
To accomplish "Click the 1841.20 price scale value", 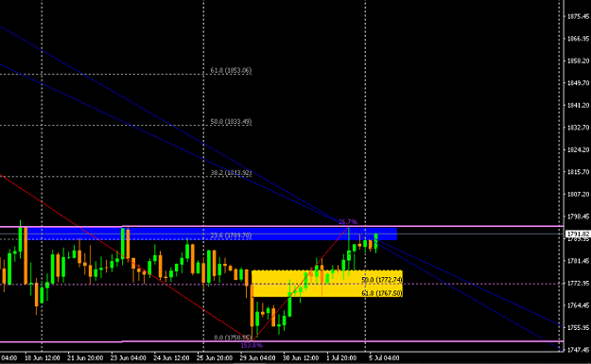I will [x=578, y=105].
